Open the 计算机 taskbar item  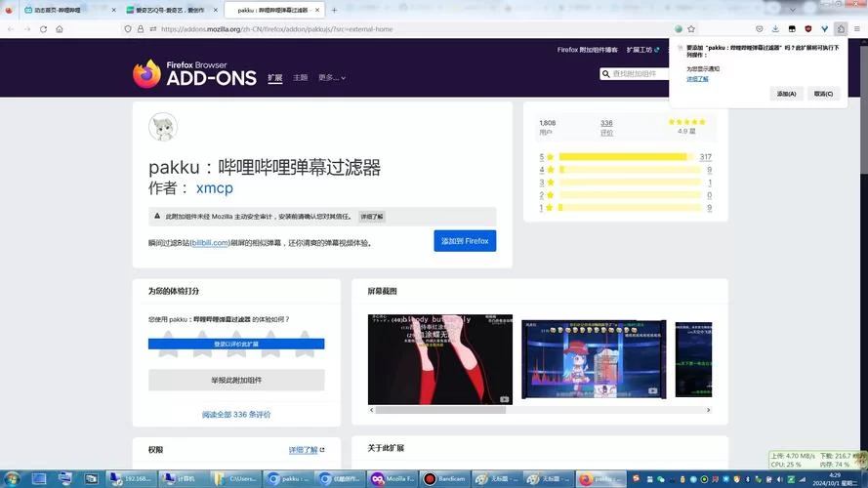click(x=185, y=479)
